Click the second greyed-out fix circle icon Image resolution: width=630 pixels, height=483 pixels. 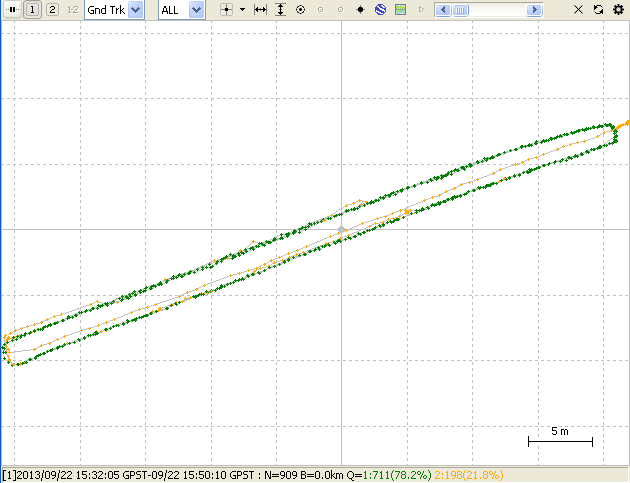pyautogui.click(x=341, y=10)
